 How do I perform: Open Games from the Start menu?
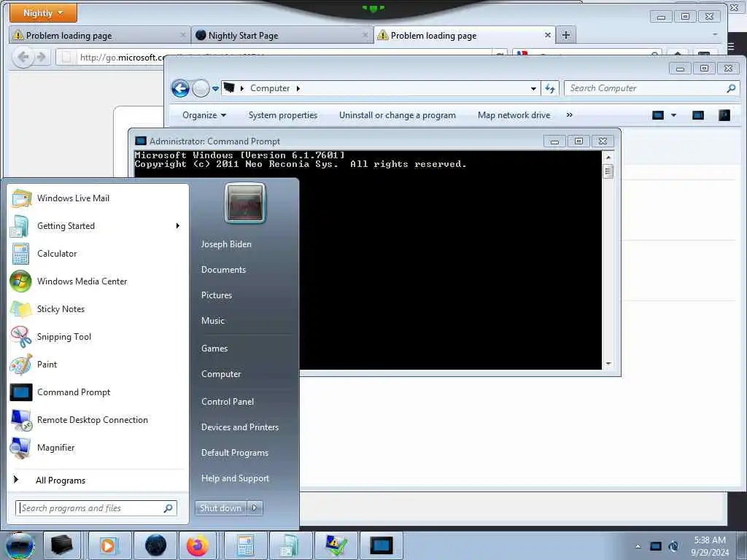[x=214, y=348]
